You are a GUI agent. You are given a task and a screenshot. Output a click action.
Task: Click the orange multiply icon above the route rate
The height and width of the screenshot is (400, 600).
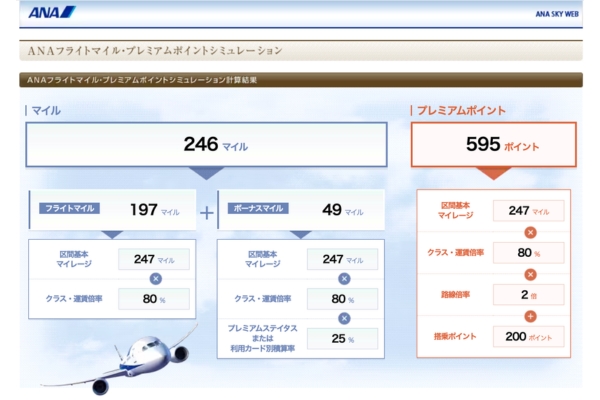[x=530, y=273]
